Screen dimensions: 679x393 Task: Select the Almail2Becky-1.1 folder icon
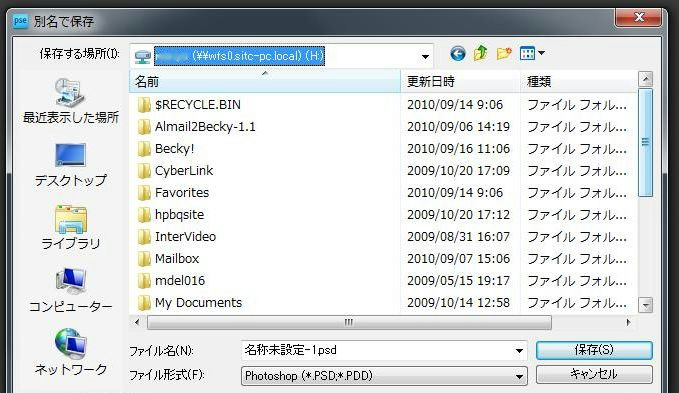tap(144, 127)
